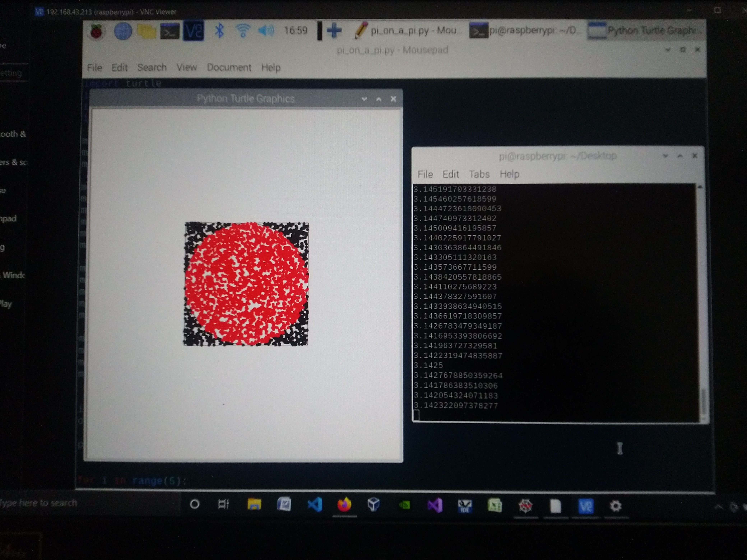Open terminal Tabs menu
Viewport: 747px width, 560px height.
[x=479, y=174]
